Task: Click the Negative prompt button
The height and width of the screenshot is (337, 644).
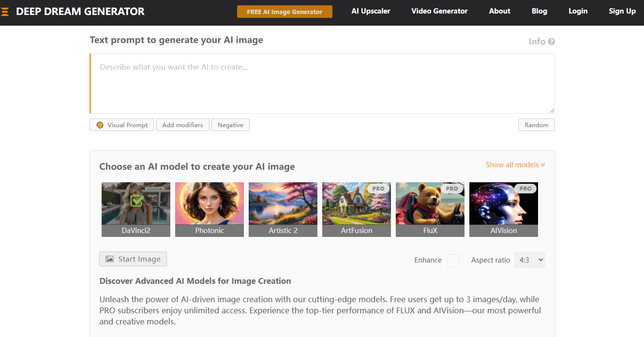Action: coord(230,125)
